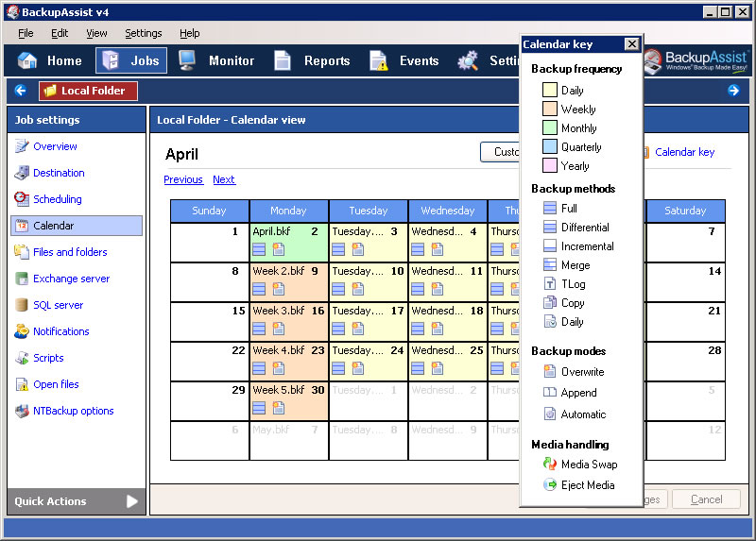
Task: Open Files and folders settings
Action: [70, 252]
